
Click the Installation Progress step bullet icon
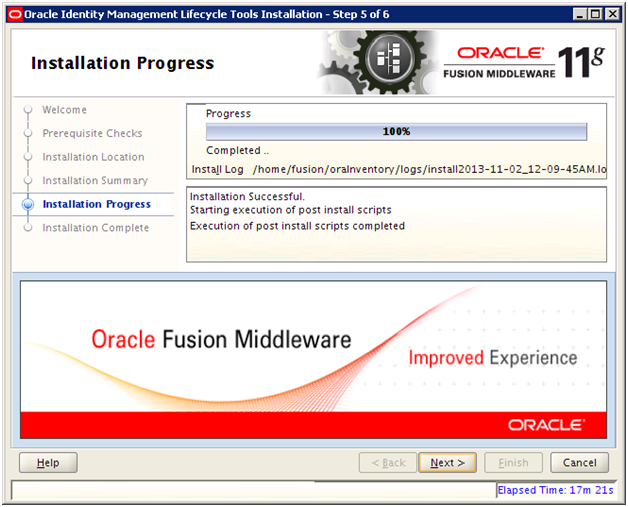click(x=28, y=204)
